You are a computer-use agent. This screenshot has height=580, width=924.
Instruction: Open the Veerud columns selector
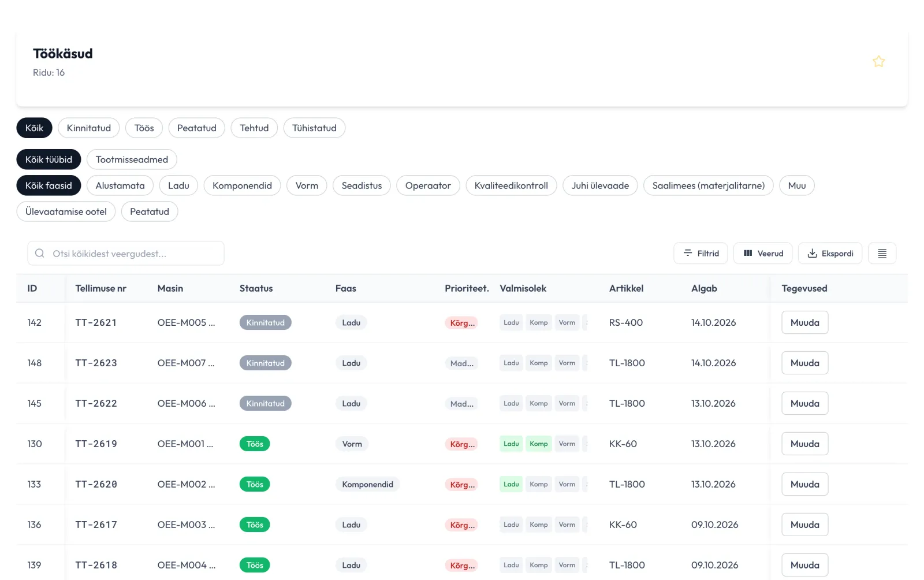pyautogui.click(x=763, y=253)
